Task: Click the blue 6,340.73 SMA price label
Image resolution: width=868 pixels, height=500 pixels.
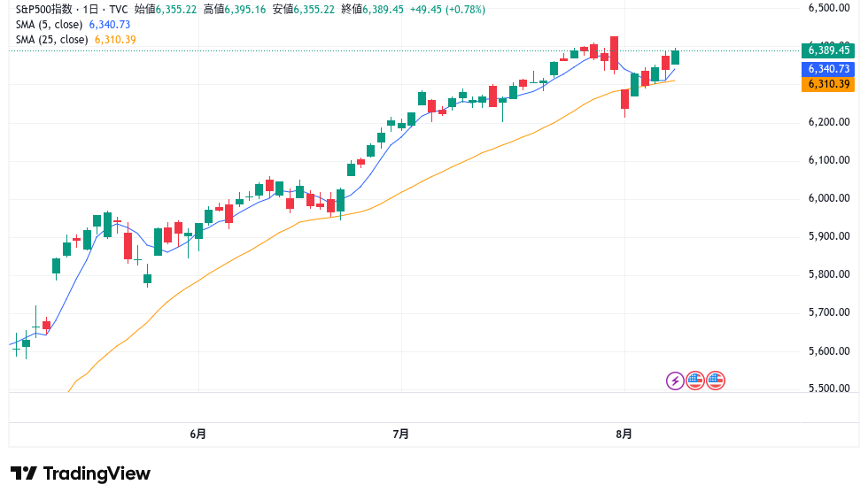Action: (828, 69)
